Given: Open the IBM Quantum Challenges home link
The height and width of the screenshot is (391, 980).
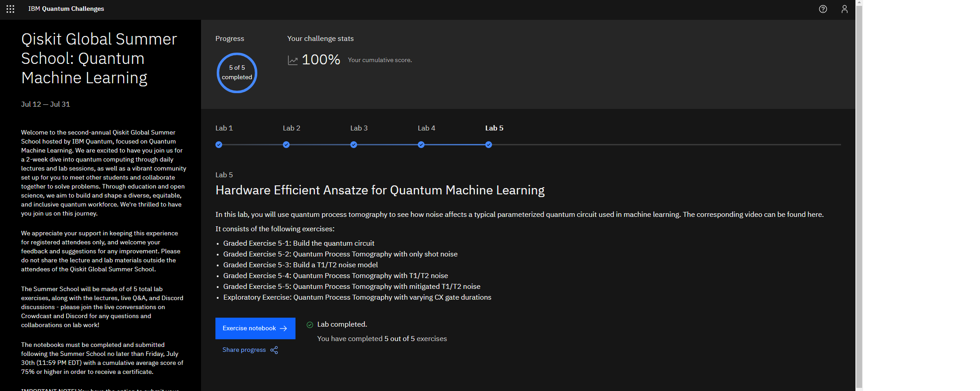Looking at the screenshot, I should [66, 9].
